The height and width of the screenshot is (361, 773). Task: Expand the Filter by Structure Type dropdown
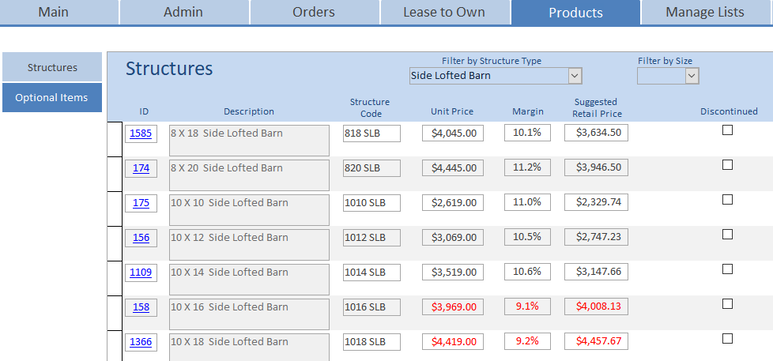pyautogui.click(x=575, y=76)
